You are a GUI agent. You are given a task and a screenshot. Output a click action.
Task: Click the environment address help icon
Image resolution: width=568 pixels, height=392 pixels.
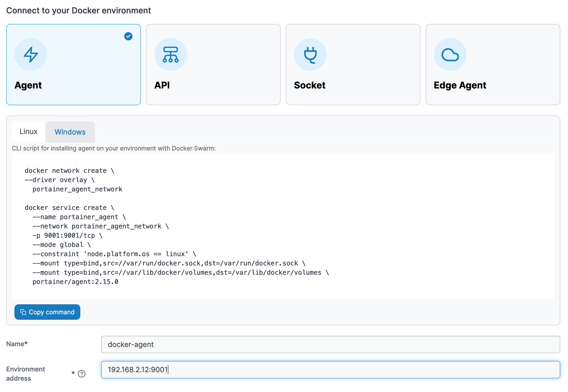(x=82, y=373)
